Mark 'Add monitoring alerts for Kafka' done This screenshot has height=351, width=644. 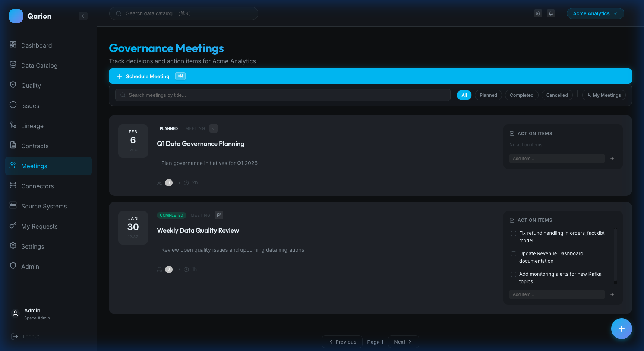pyautogui.click(x=513, y=274)
